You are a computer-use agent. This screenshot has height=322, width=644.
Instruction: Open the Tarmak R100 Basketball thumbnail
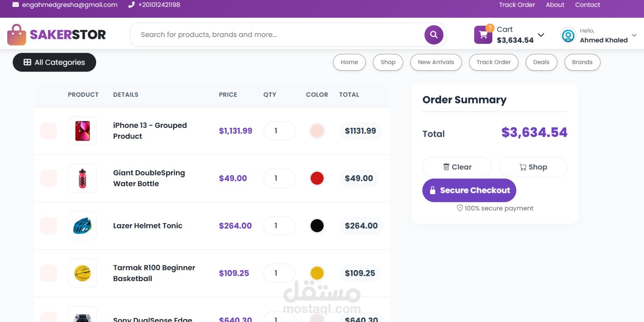(x=83, y=273)
